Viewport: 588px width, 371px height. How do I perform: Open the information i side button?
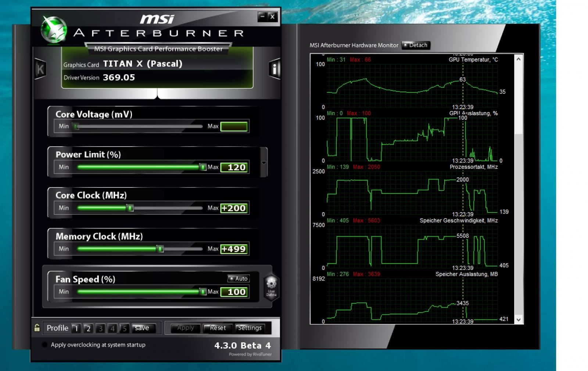(x=275, y=69)
